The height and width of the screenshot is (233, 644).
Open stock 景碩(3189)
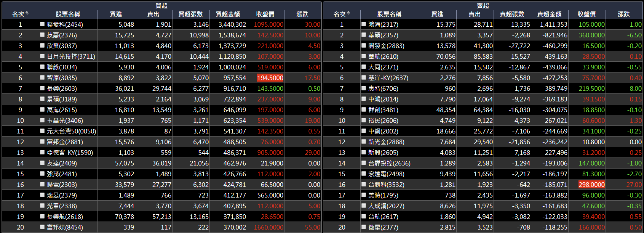[62, 99]
